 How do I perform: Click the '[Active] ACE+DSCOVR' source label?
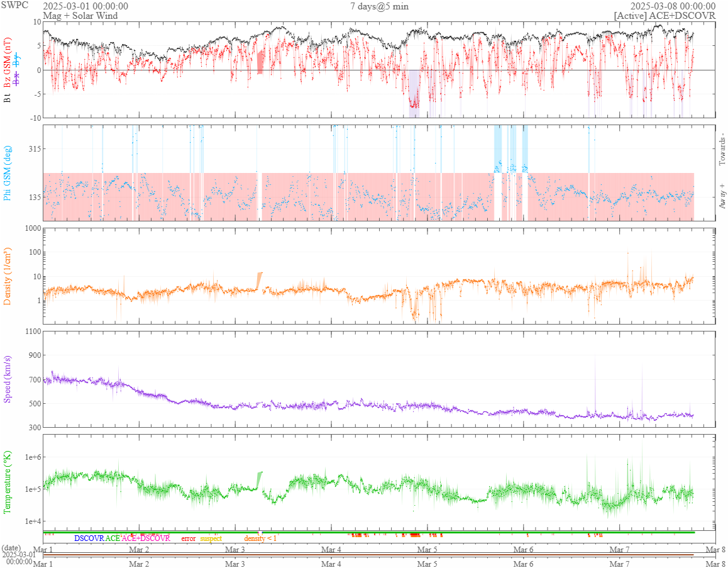point(665,15)
